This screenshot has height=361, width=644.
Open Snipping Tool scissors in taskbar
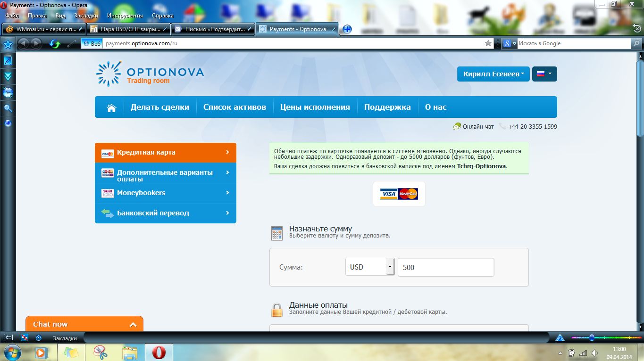coord(100,352)
